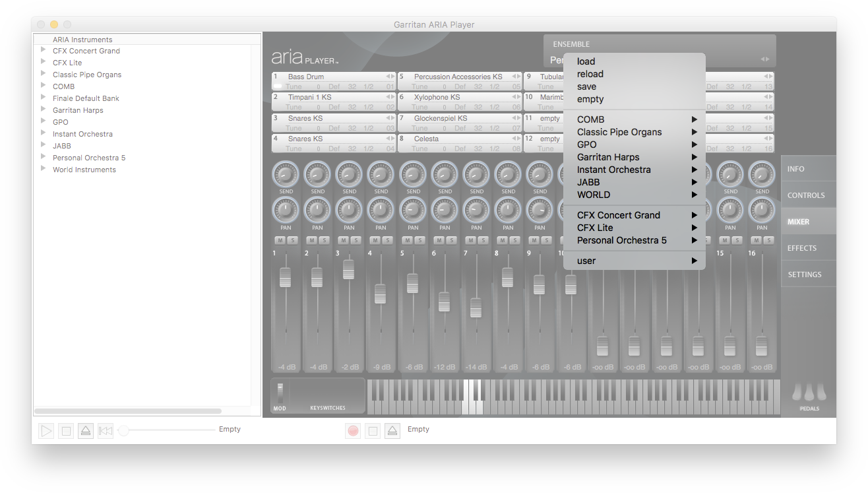
Task: Solo mixer channel 2
Action: 324,240
